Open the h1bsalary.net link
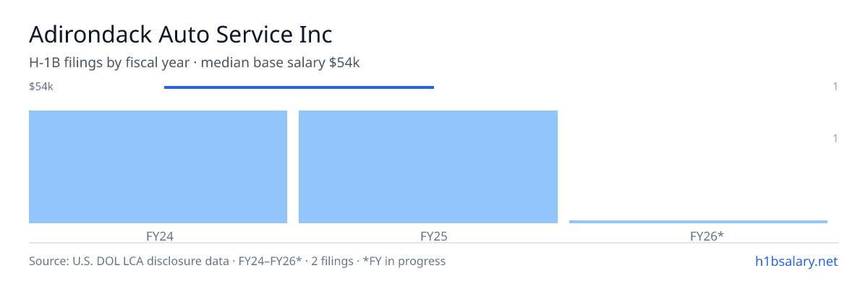The height and width of the screenshot is (289, 868). (x=796, y=262)
